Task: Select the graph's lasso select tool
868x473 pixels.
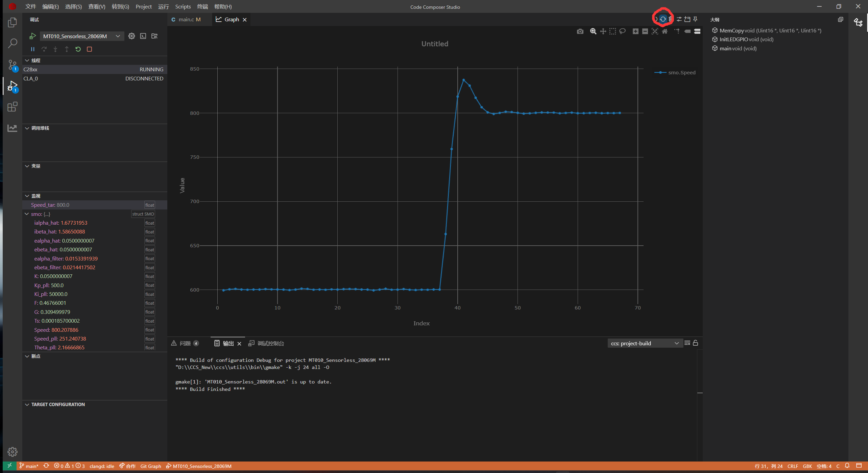Action: (622, 31)
